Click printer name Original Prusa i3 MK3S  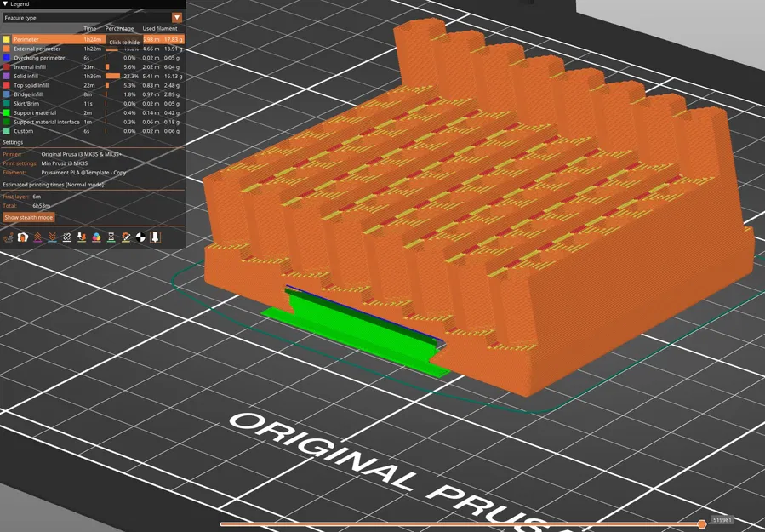tap(82, 154)
